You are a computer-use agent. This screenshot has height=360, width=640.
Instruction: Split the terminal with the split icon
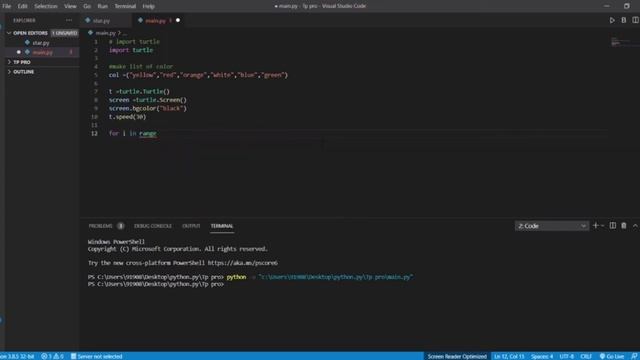613,226
